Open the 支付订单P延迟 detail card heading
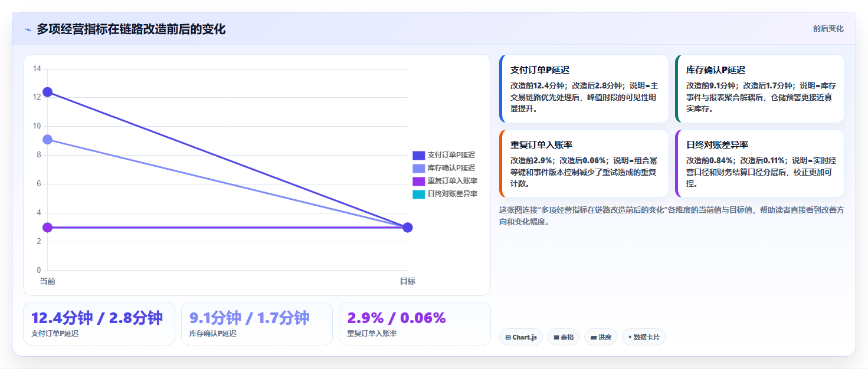The width and height of the screenshot is (868, 369). (540, 70)
